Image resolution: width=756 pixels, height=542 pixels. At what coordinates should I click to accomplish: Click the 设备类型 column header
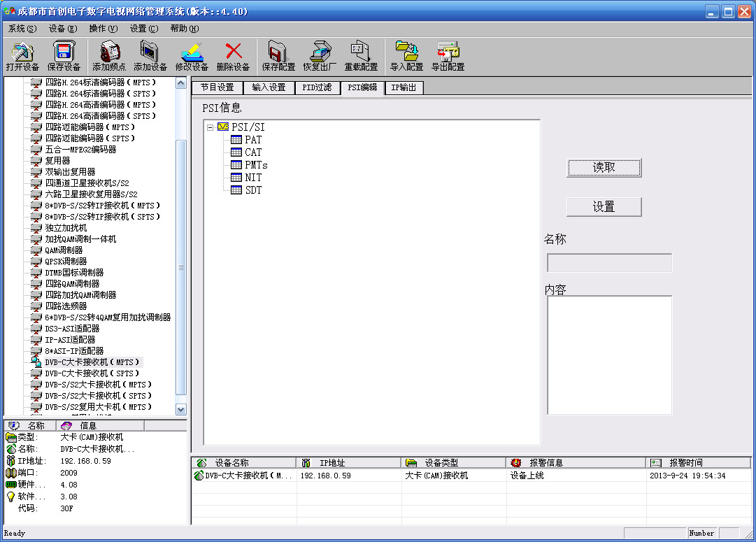454,463
